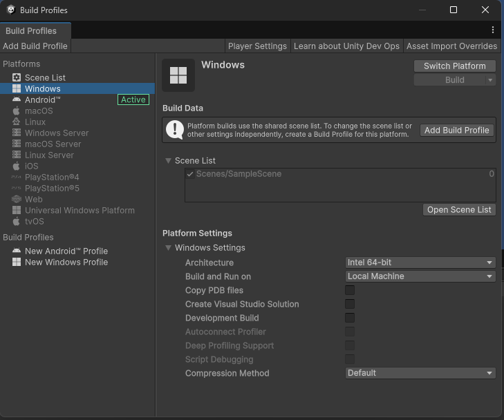This screenshot has height=420, width=504.
Task: Toggle Script Debugging checkbox
Action: (350, 359)
